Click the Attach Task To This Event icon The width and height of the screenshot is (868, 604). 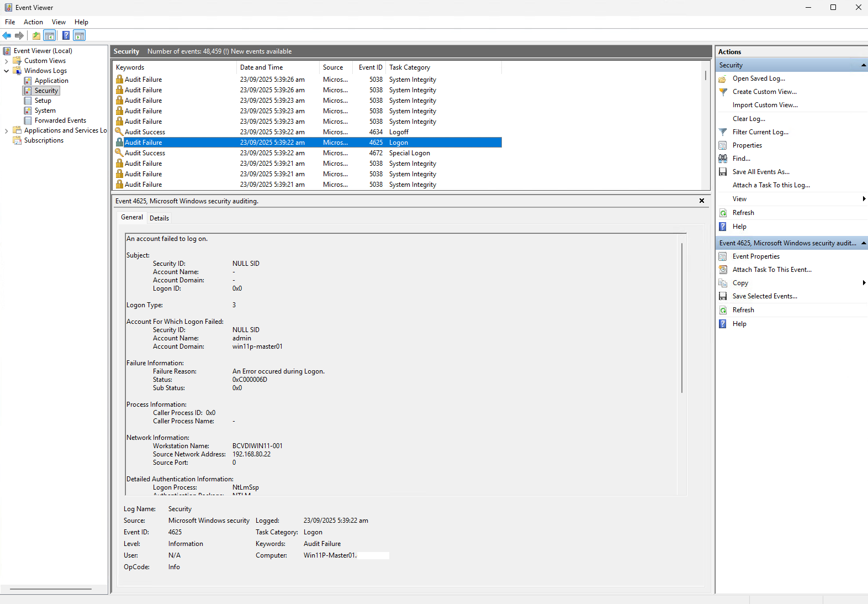(x=723, y=270)
